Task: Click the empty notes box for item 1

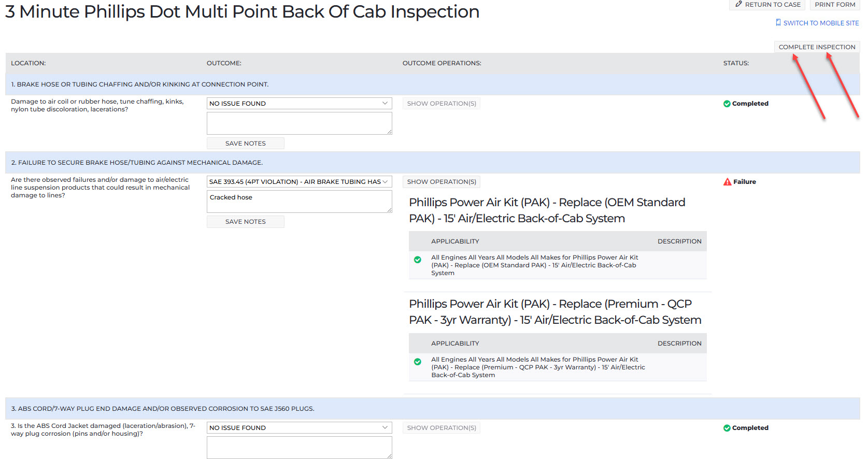Action: [299, 123]
